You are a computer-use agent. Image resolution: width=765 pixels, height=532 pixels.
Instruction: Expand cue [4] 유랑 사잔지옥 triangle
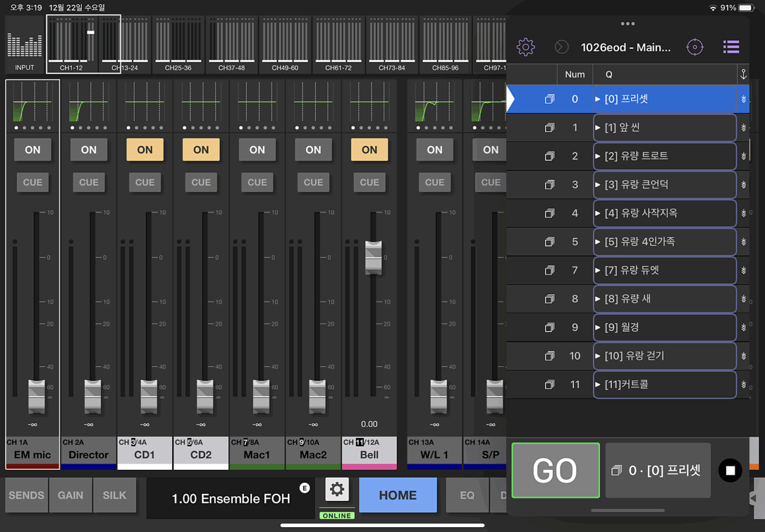pos(598,213)
